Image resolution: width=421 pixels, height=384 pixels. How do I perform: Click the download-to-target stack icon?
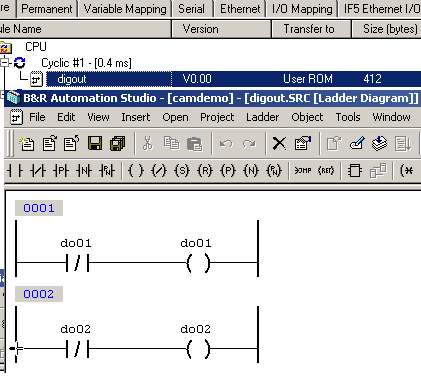click(379, 144)
